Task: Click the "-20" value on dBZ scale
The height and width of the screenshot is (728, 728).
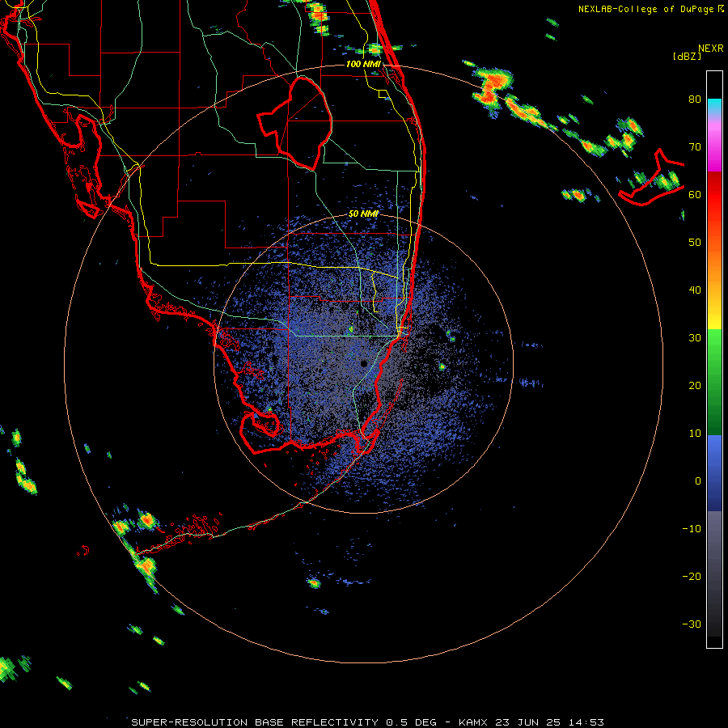Action: (692, 577)
